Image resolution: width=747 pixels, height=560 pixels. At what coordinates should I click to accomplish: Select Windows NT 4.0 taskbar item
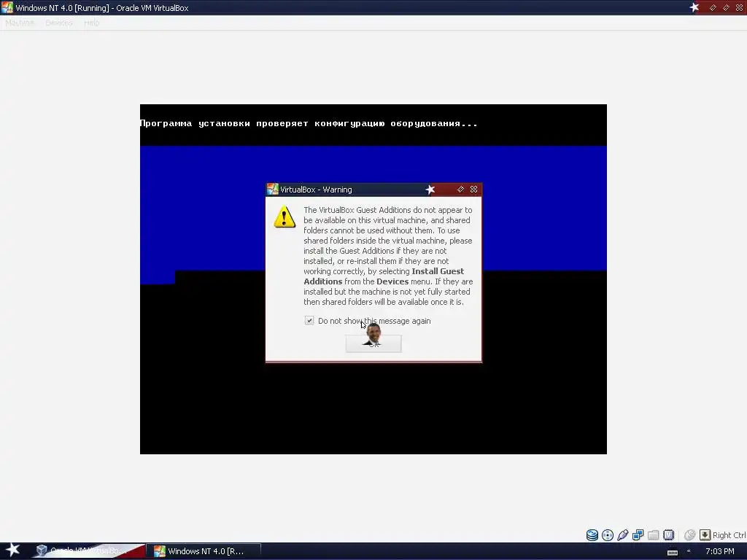204,551
